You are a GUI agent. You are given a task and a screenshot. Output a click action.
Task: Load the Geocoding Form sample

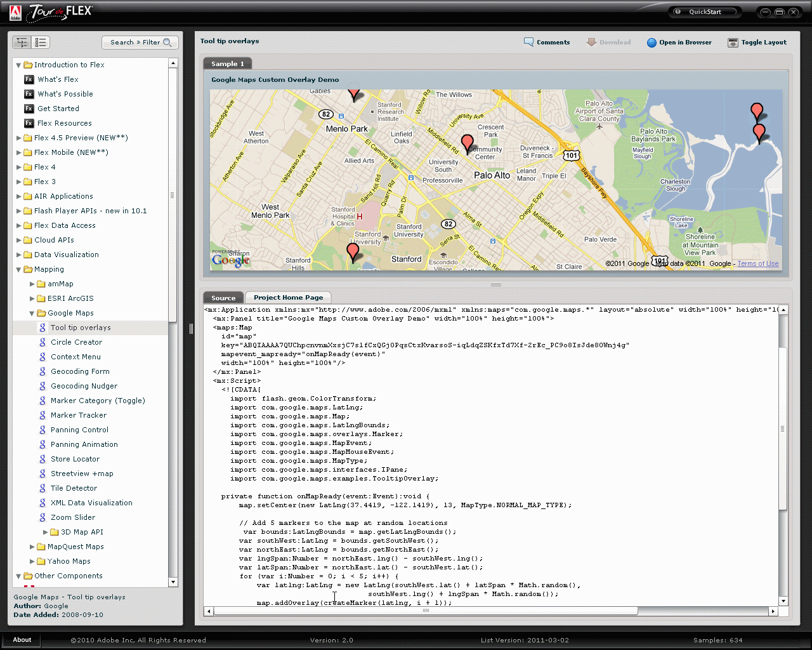(x=80, y=371)
